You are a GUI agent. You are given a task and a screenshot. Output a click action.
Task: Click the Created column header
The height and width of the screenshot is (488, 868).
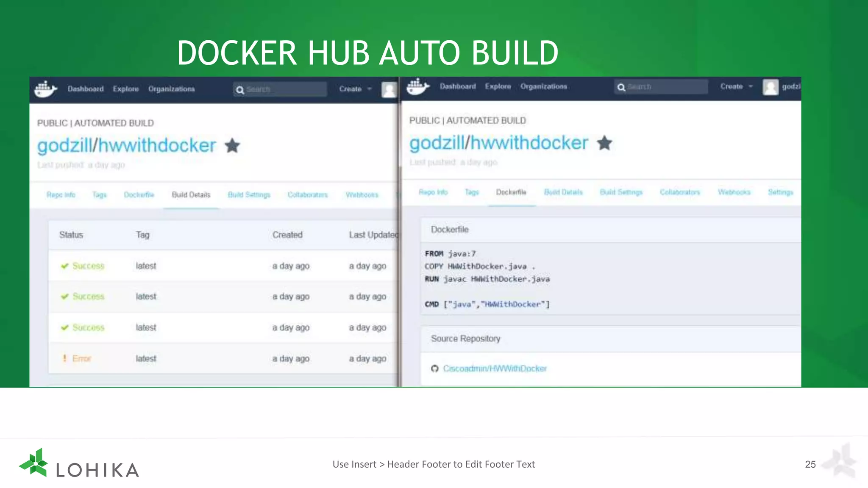(287, 235)
